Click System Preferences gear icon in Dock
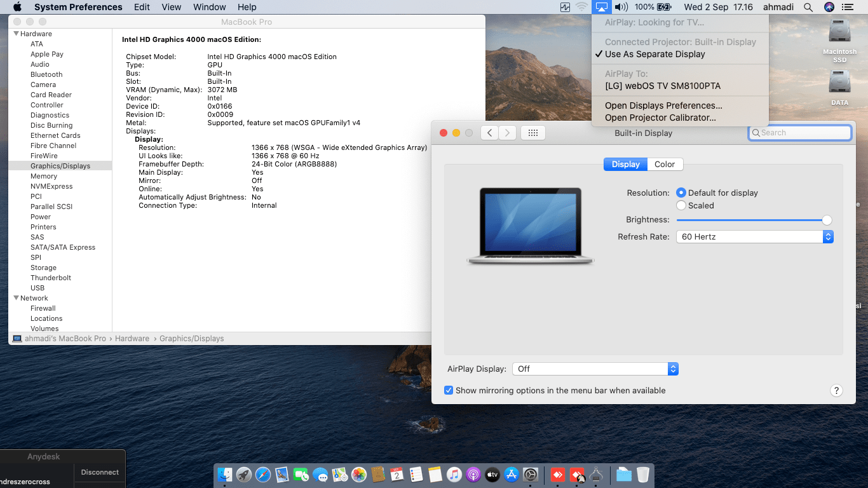 pos(531,475)
